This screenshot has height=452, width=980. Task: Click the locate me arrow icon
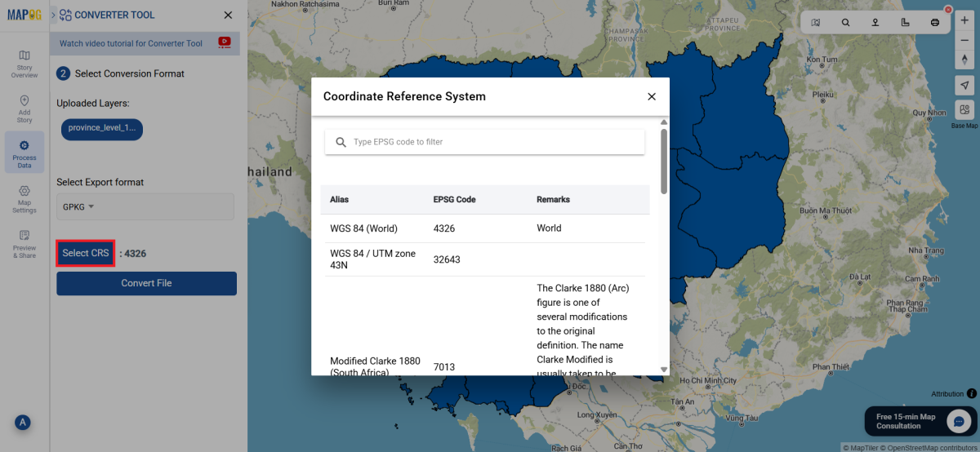click(x=964, y=86)
